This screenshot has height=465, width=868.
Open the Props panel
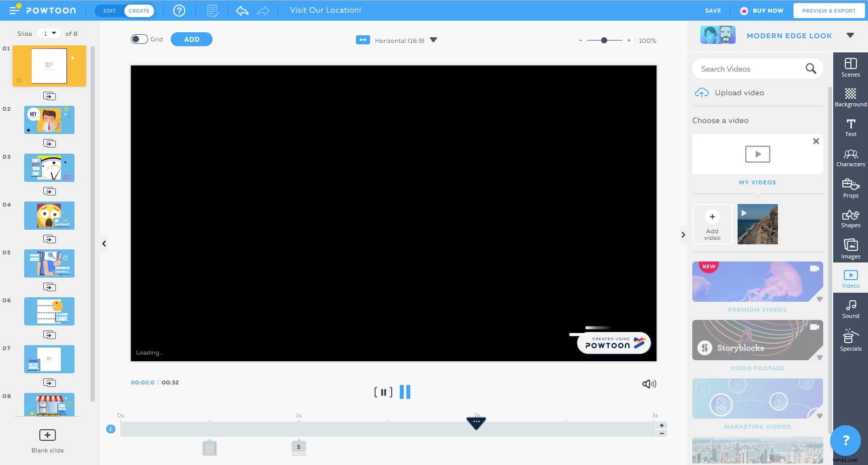point(850,186)
